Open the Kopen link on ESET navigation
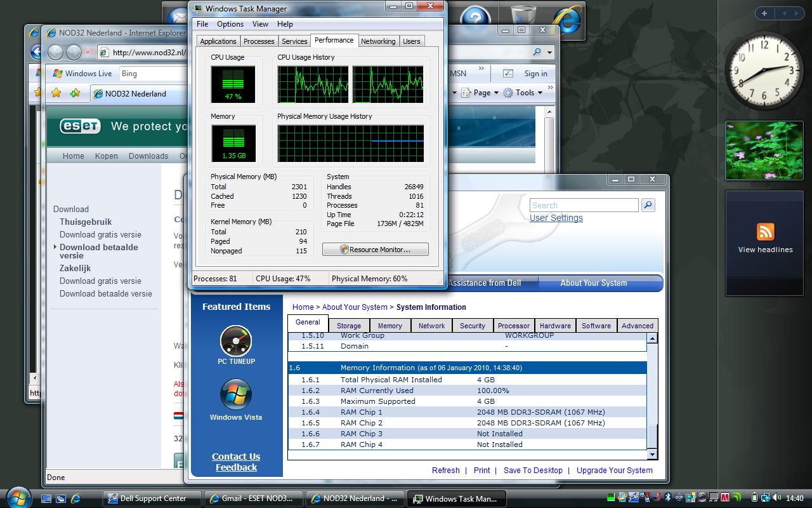Screen dimensions: 812x508 tap(107, 156)
